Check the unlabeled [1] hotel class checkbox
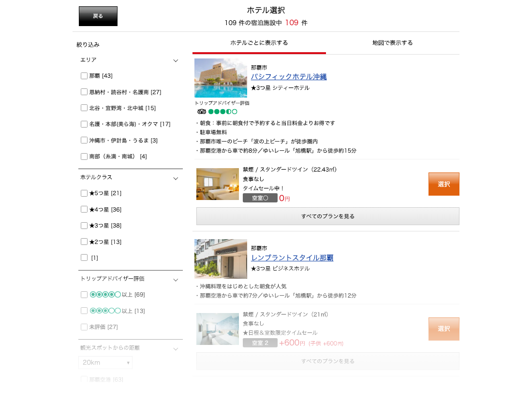 pyautogui.click(x=84, y=257)
